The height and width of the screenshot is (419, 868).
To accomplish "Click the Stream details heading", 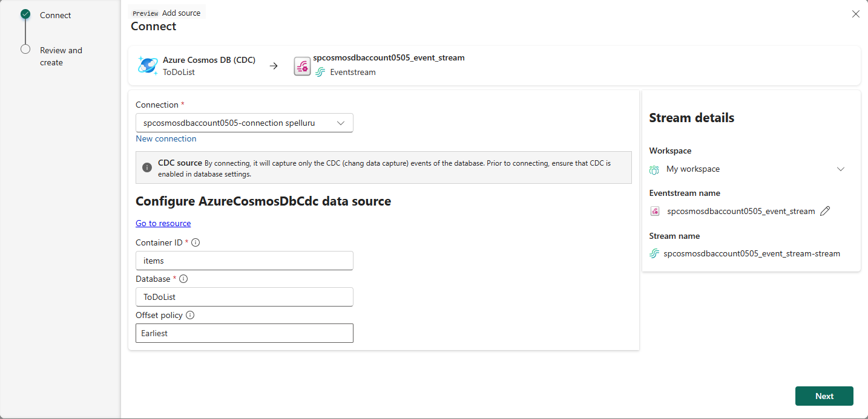I will (692, 118).
